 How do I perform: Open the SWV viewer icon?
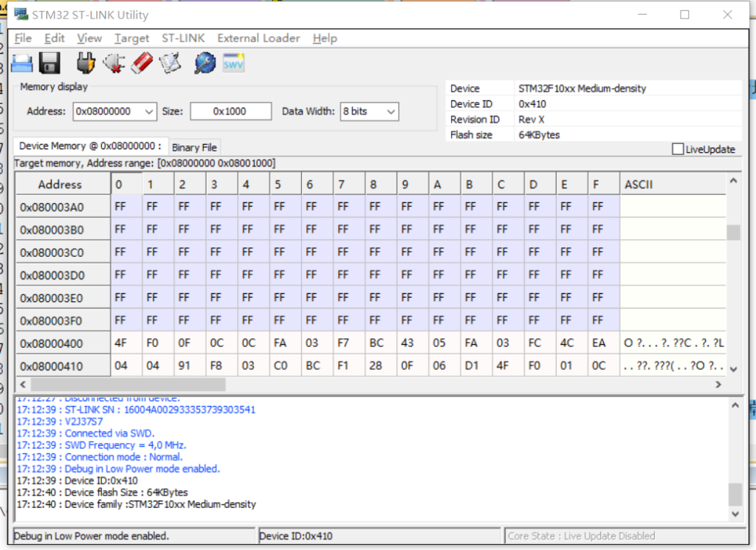click(x=233, y=63)
